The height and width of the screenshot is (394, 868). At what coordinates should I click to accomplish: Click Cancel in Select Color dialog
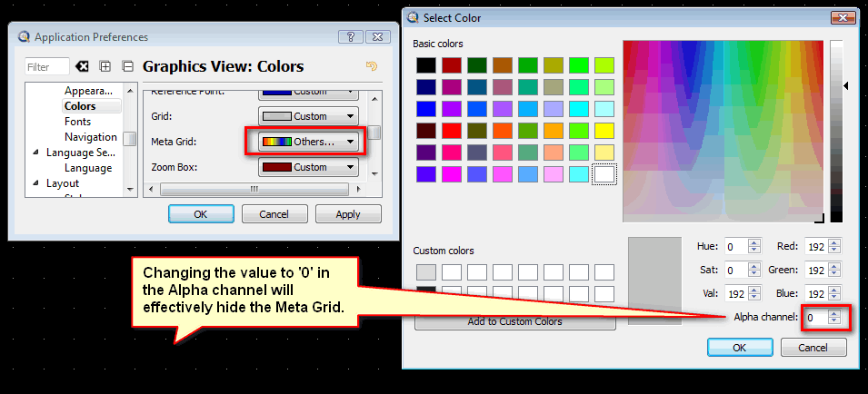(x=813, y=348)
